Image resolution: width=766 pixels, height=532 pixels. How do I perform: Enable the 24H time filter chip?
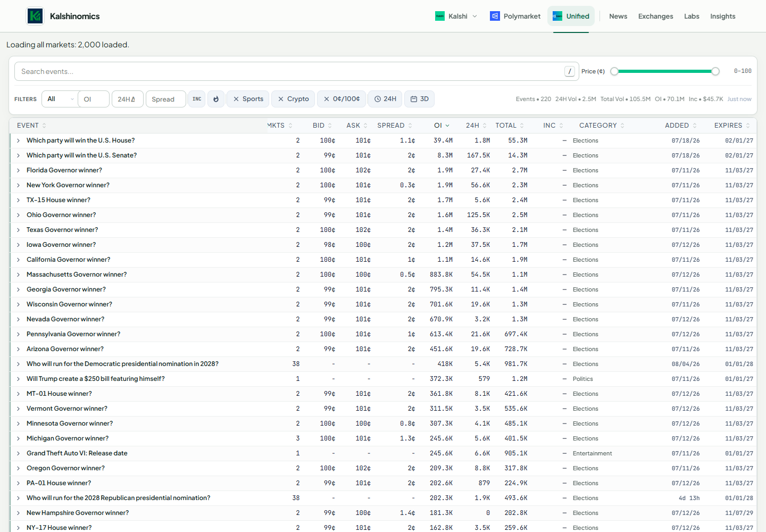pyautogui.click(x=385, y=99)
